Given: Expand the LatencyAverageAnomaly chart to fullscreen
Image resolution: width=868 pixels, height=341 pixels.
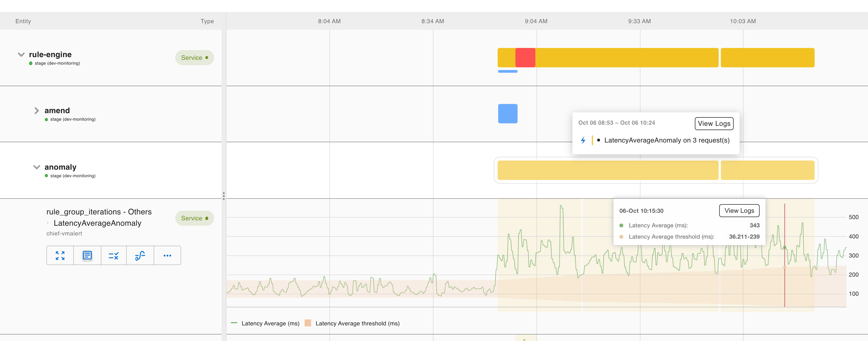Looking at the screenshot, I should click(60, 255).
